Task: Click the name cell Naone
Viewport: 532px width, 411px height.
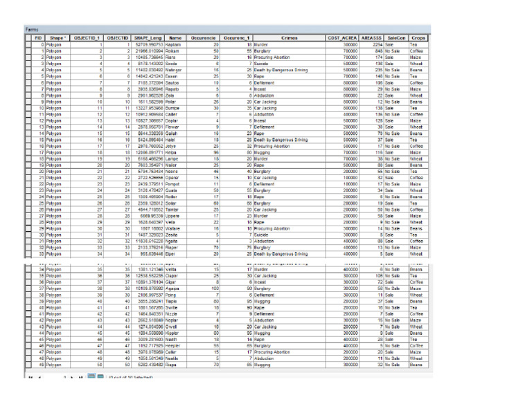Action: click(x=175, y=172)
